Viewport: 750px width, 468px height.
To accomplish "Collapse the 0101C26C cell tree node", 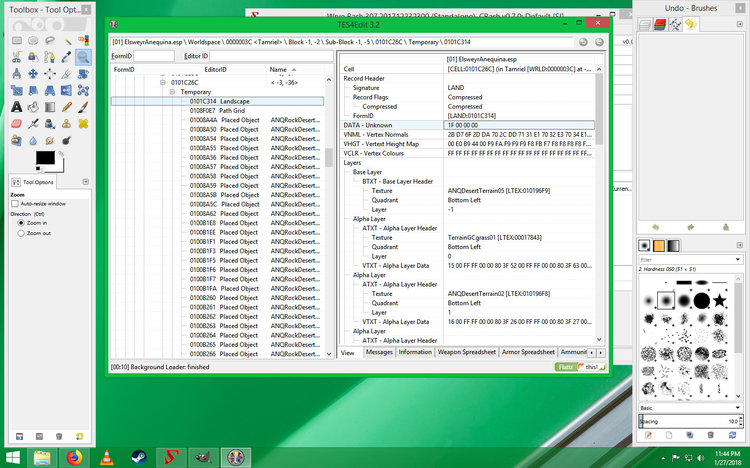I will click(163, 82).
